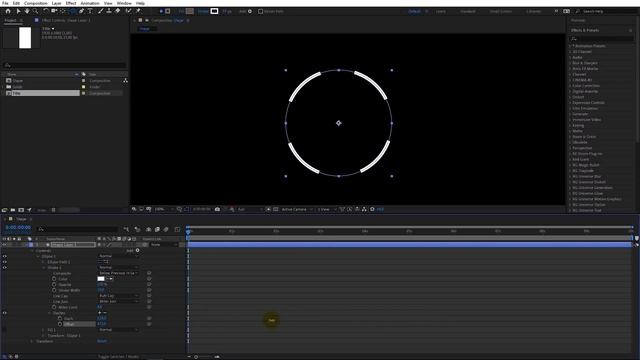
Task: Toggle visibility eye for Ellipse Path 1
Action: point(4,262)
